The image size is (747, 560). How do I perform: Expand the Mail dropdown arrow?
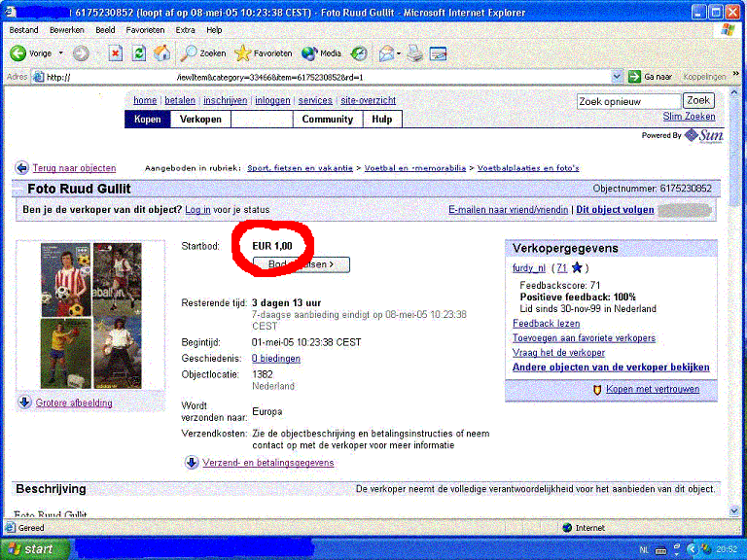tap(399, 53)
